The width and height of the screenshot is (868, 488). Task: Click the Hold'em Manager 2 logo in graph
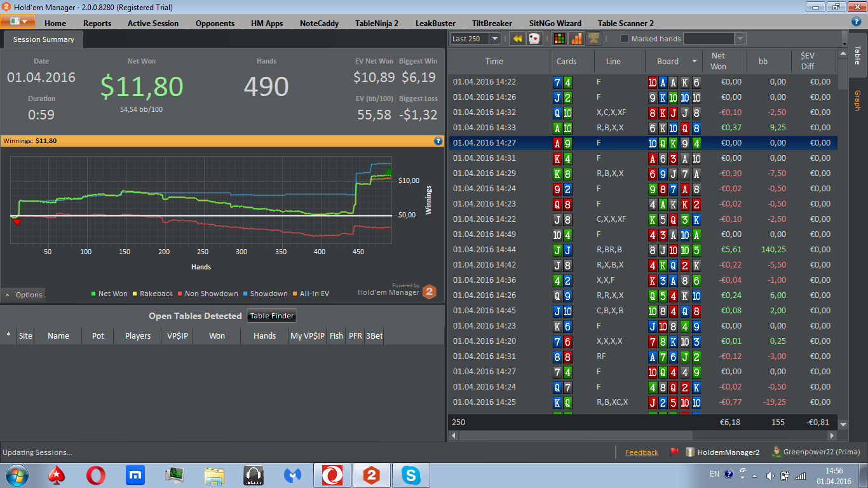coord(430,292)
